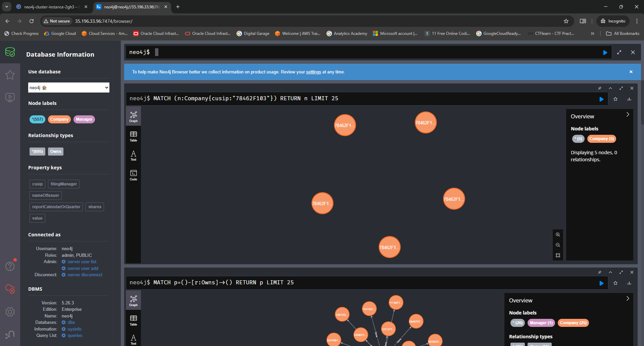644x346 pixels.
Task: Run the :server user list command
Action: (x=79, y=262)
